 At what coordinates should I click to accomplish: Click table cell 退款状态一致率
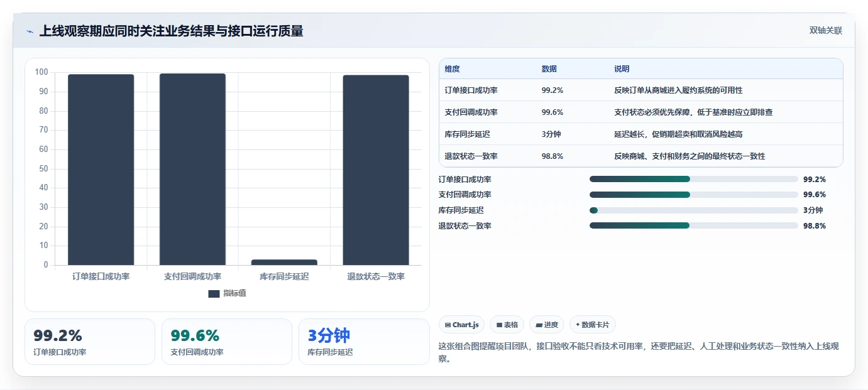tap(471, 156)
